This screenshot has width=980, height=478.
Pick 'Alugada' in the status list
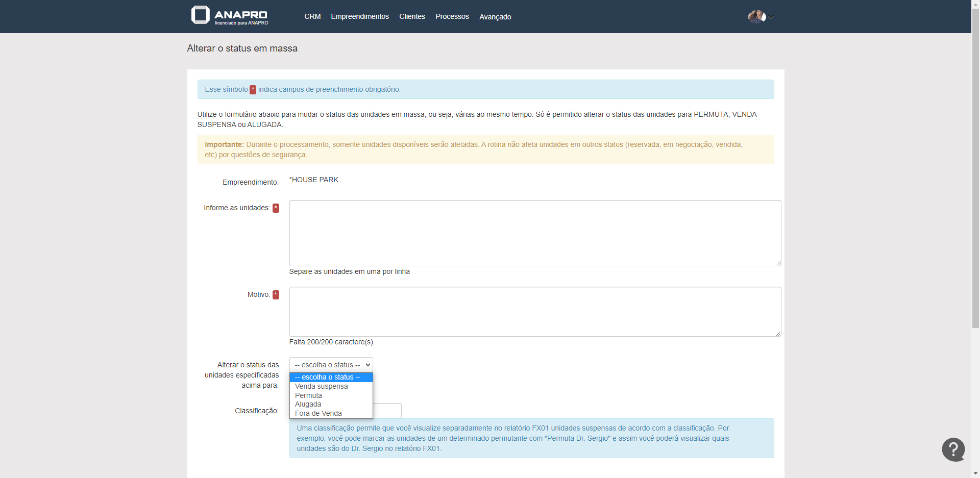pos(308,404)
